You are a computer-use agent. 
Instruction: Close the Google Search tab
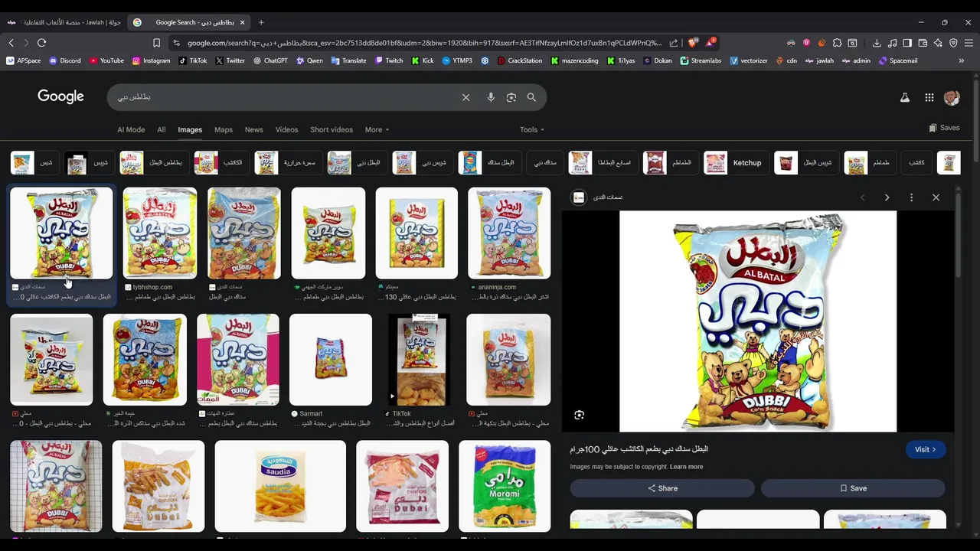tap(242, 22)
